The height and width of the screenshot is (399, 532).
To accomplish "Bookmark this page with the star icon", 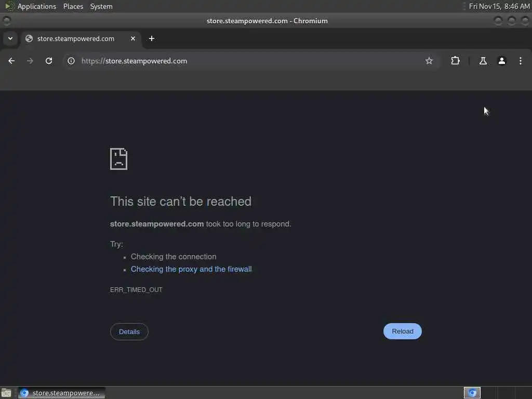I will 429,61.
